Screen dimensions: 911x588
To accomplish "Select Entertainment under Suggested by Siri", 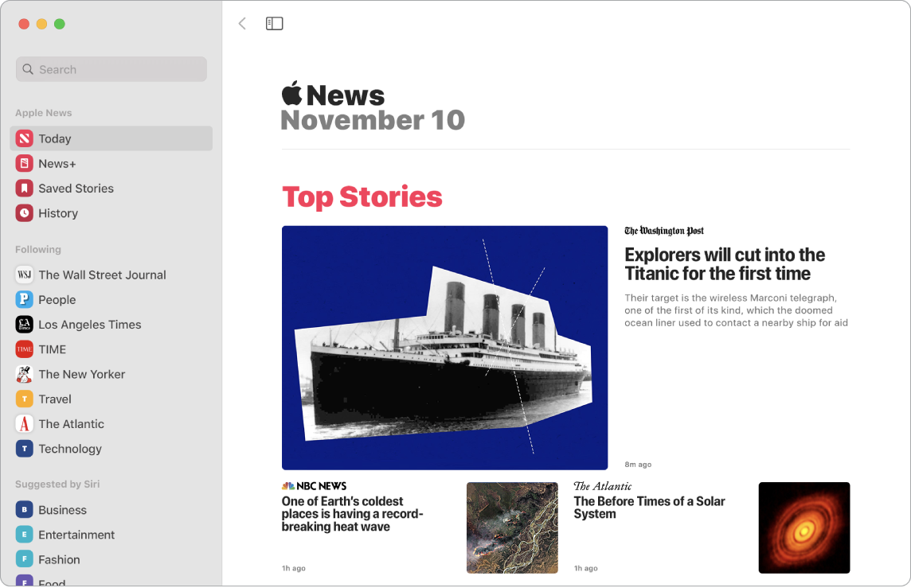I will tap(23, 534).
